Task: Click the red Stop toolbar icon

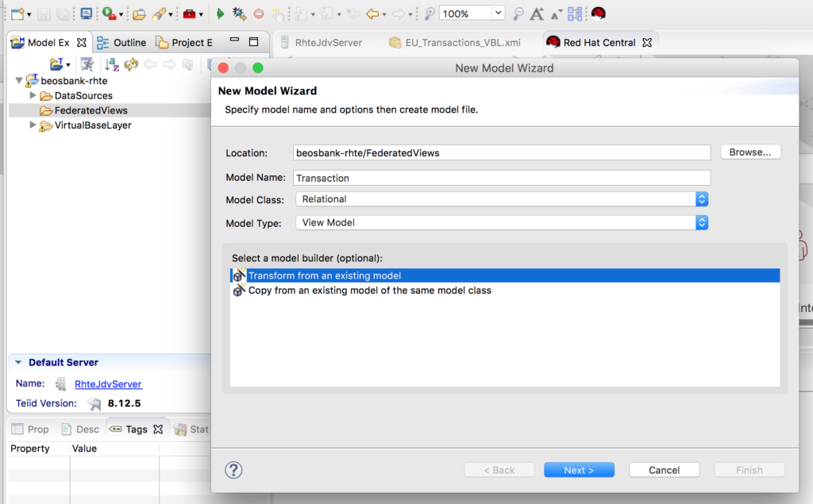Action: [259, 13]
